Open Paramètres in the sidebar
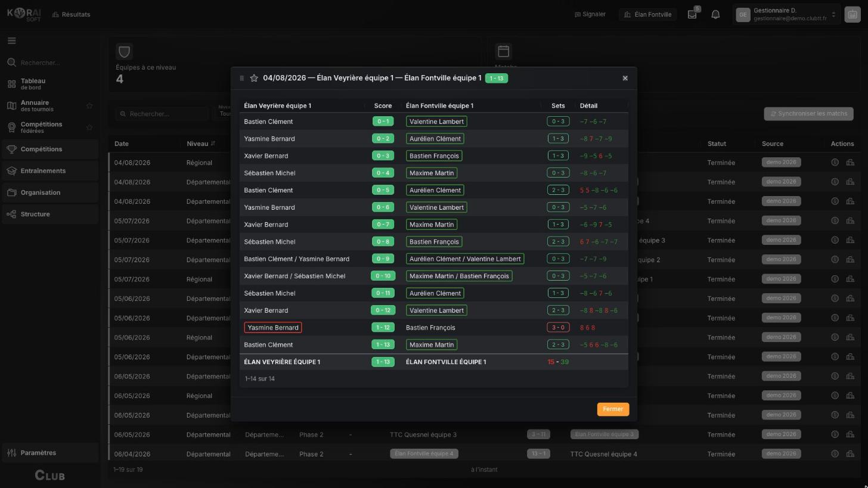868x488 pixels. click(x=50, y=453)
